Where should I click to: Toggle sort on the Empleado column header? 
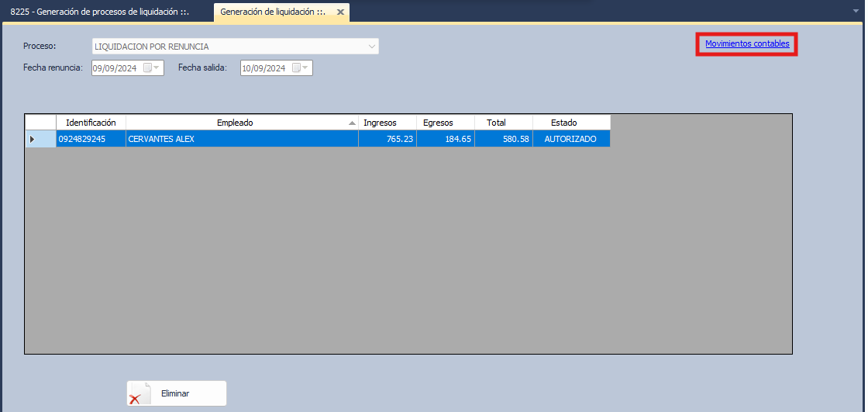235,123
